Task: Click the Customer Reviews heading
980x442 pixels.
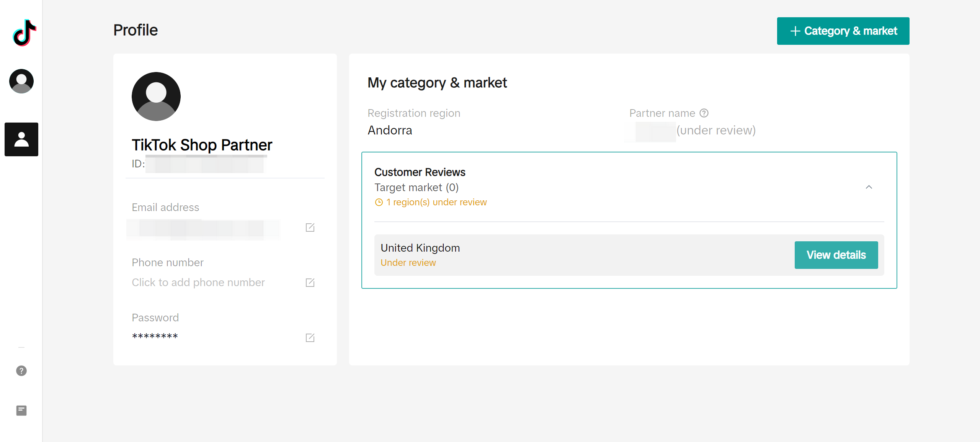Action: (420, 172)
